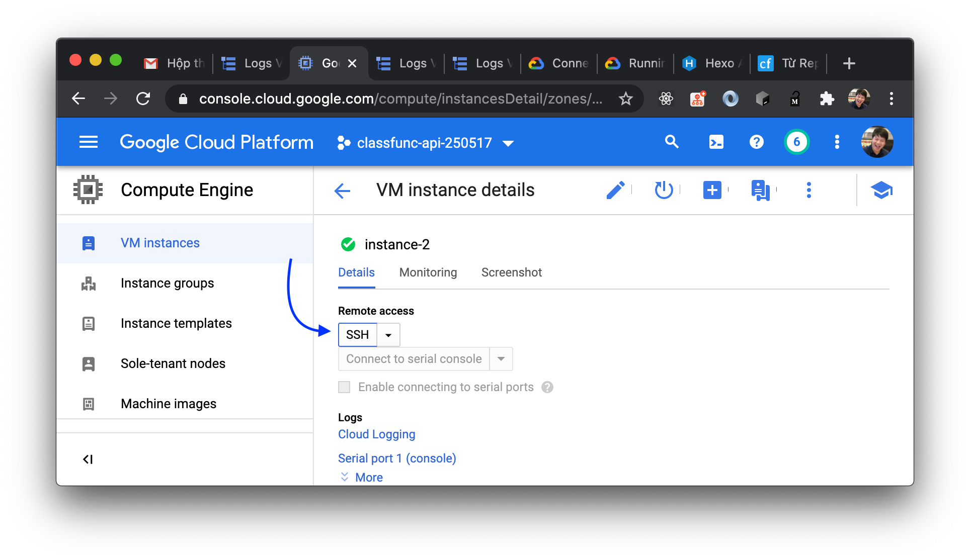Switch to the Screenshot tab
The width and height of the screenshot is (970, 560).
[511, 272]
